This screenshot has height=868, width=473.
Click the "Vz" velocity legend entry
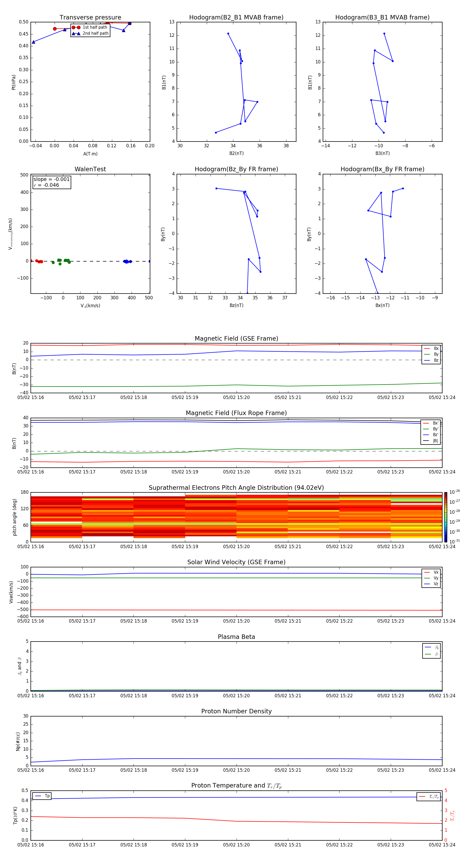point(431,584)
